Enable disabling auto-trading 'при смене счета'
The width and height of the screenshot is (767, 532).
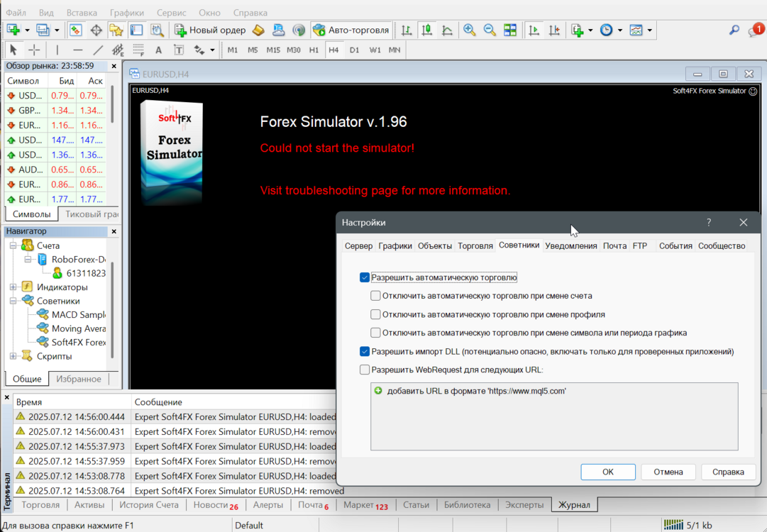click(x=375, y=296)
